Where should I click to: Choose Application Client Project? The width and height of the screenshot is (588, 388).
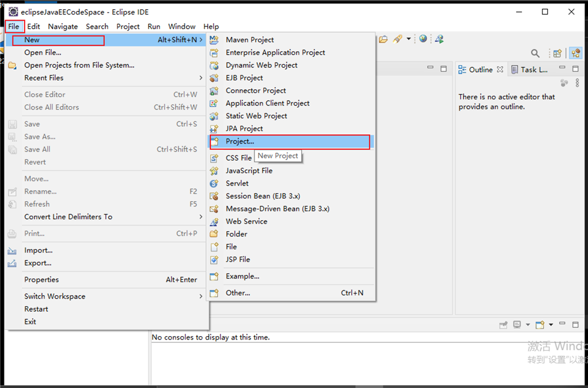point(291,103)
